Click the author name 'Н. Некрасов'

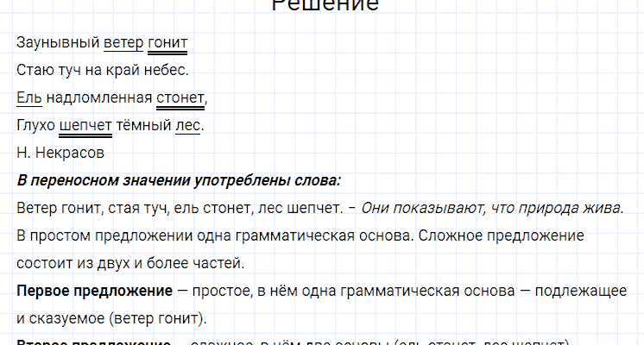(x=60, y=153)
